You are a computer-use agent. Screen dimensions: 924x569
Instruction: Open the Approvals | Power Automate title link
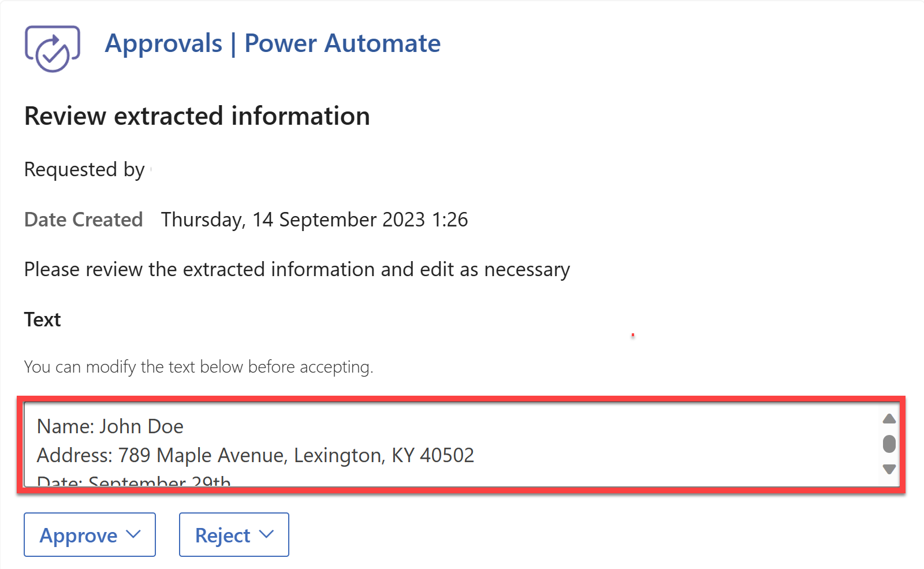point(273,44)
